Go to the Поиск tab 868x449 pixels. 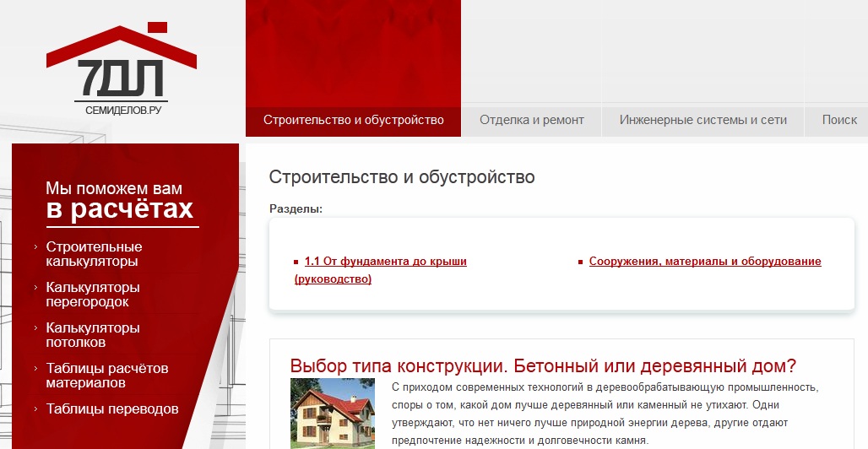839,120
